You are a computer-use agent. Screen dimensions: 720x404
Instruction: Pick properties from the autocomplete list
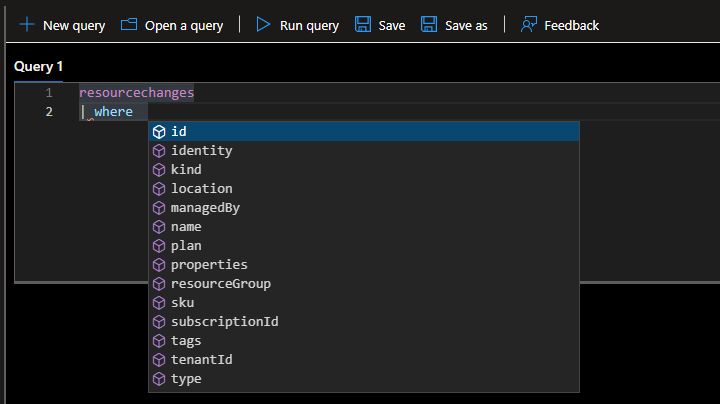[209, 265]
